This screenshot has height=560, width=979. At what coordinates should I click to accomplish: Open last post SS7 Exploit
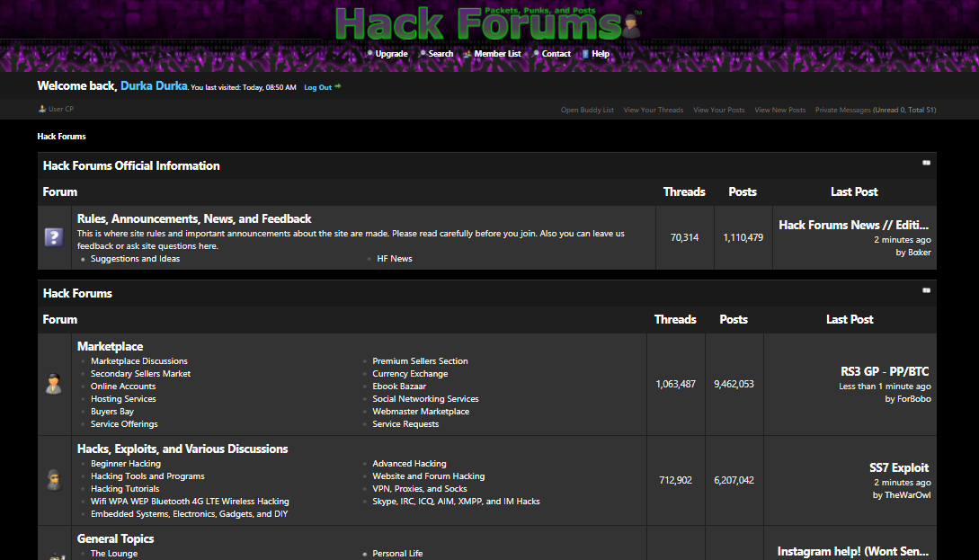coord(899,467)
